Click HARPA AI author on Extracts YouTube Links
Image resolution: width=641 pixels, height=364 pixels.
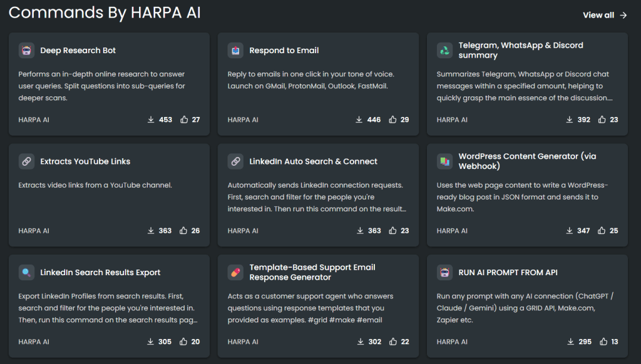pyautogui.click(x=34, y=231)
